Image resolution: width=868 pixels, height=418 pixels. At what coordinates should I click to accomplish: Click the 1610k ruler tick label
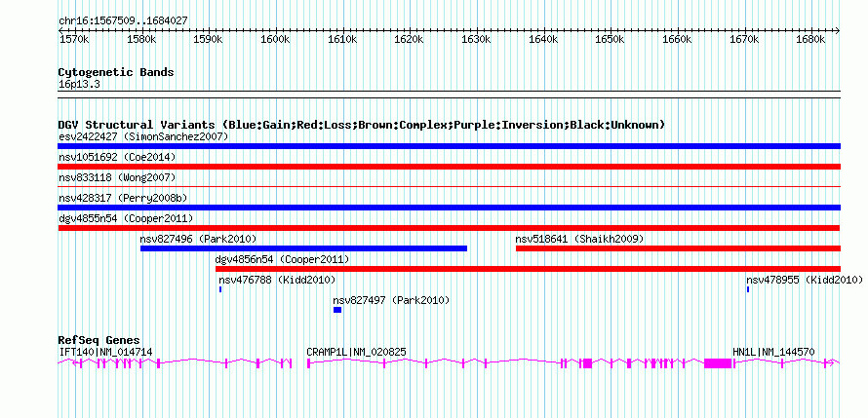pyautogui.click(x=342, y=40)
